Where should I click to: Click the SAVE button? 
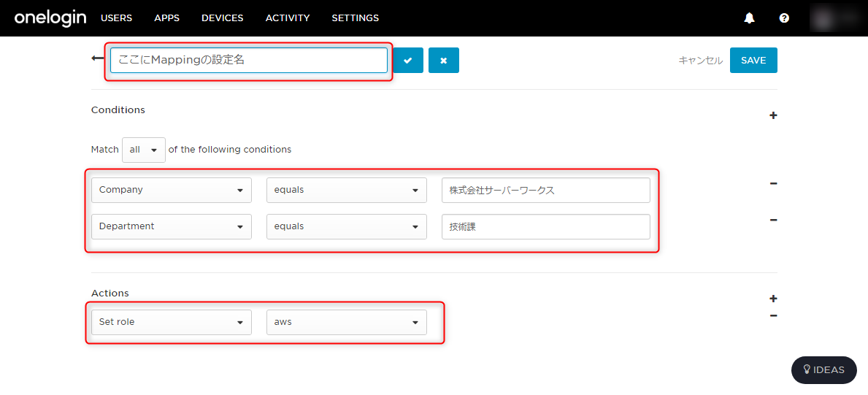pos(753,61)
